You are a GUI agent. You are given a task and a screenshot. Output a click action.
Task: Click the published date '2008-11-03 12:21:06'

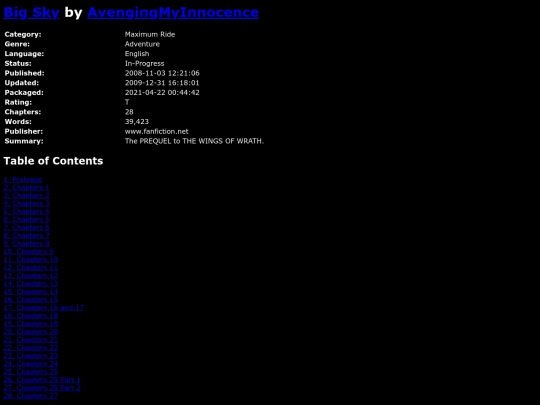coord(162,73)
